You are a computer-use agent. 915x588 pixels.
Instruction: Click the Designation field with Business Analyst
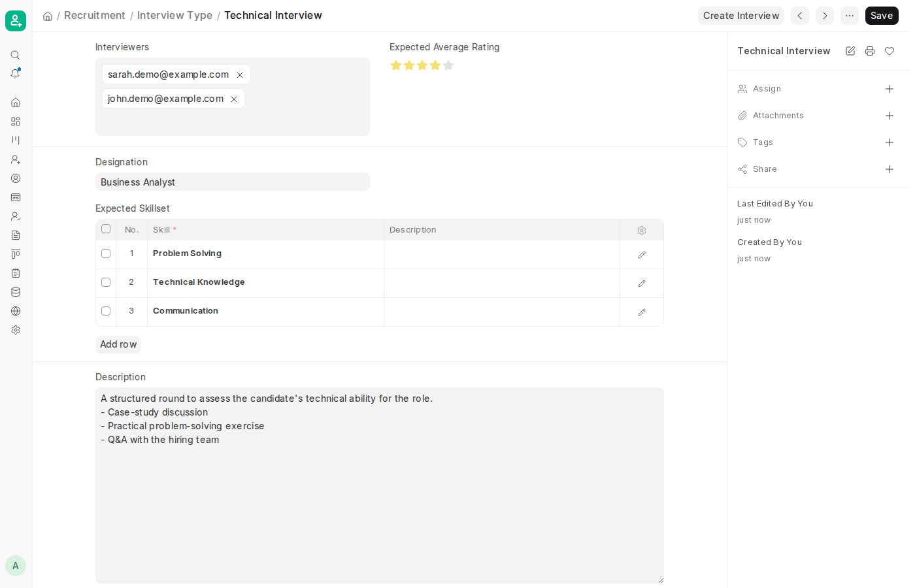point(233,182)
